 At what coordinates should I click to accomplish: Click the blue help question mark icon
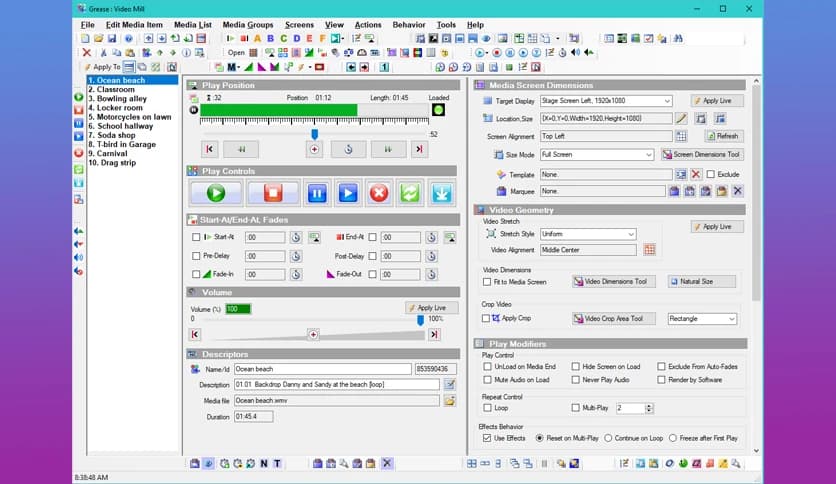click(128, 38)
